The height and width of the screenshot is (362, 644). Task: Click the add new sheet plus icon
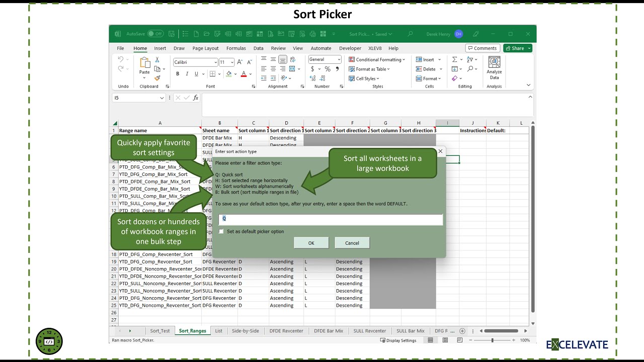pyautogui.click(x=462, y=331)
